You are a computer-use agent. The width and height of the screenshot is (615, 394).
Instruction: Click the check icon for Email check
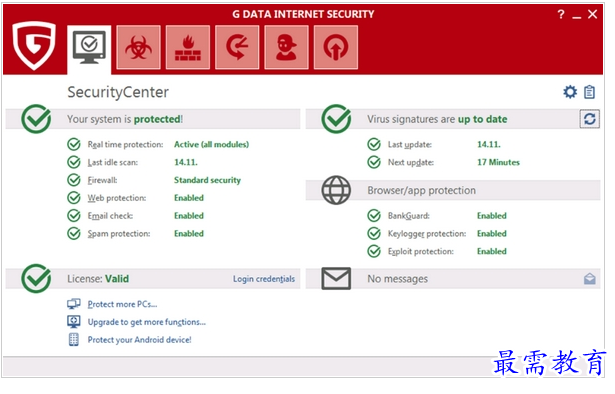[74, 216]
